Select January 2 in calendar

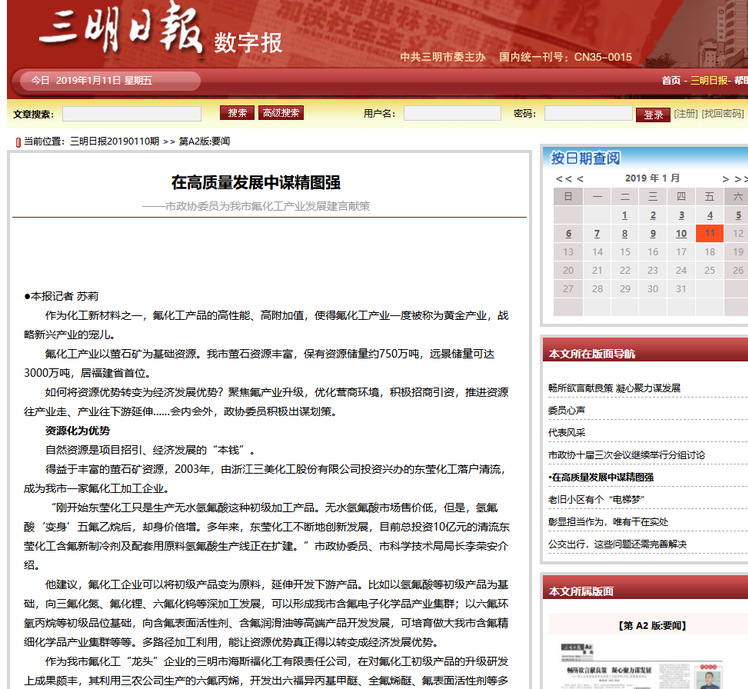point(653,215)
